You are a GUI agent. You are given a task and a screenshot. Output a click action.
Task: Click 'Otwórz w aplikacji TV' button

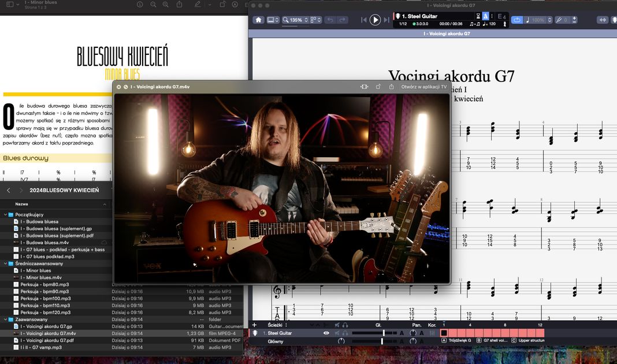tap(423, 87)
